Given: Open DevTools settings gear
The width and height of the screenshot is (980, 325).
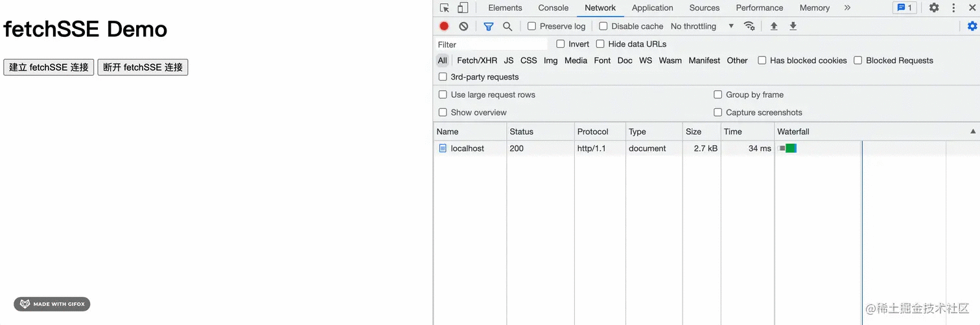Looking at the screenshot, I should point(934,8).
